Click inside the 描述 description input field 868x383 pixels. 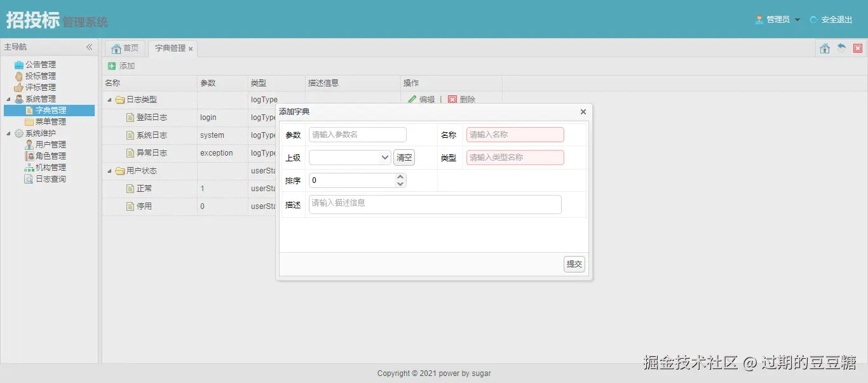click(x=435, y=205)
